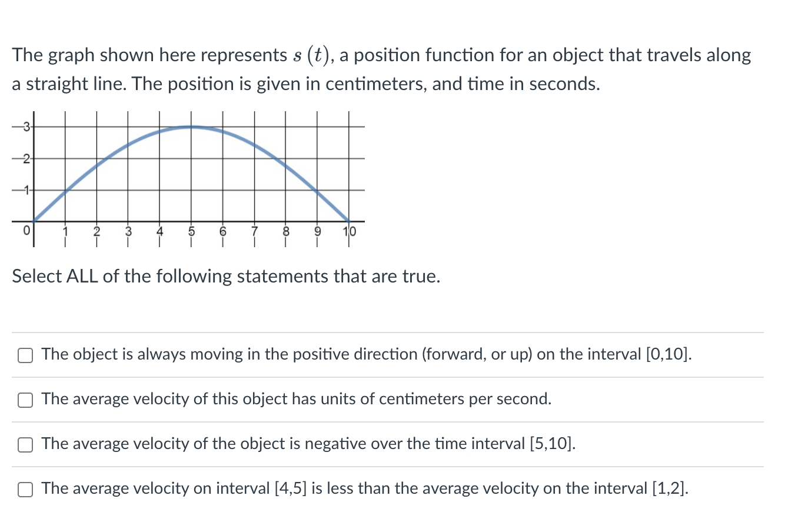Viewport: 785px width, 532px height.
Task: Check the centimeters per second units statement
Action: (x=25, y=400)
